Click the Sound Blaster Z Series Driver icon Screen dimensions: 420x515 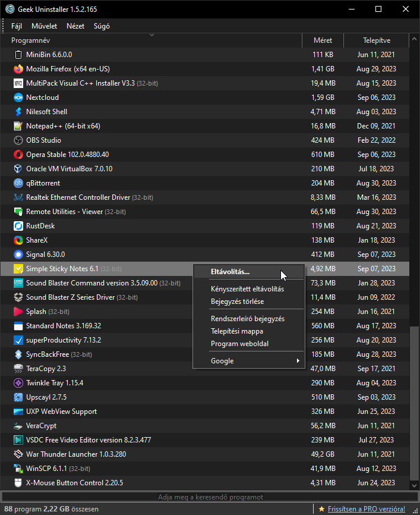click(18, 297)
